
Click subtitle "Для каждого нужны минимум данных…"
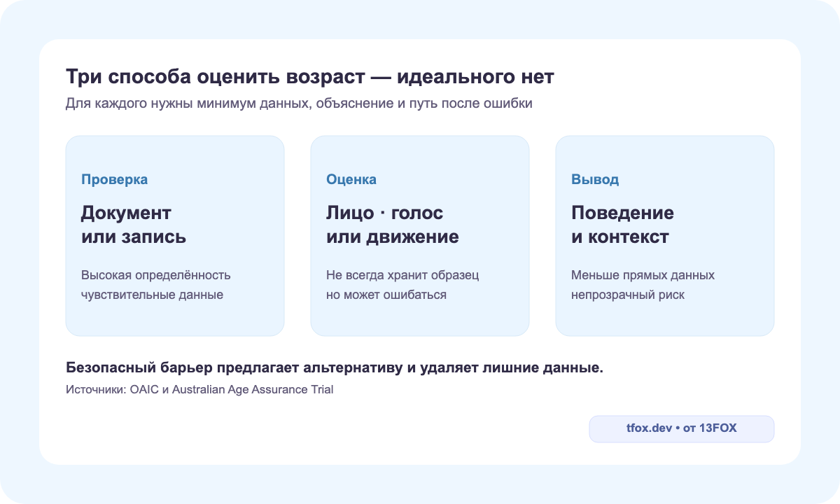tap(299, 104)
